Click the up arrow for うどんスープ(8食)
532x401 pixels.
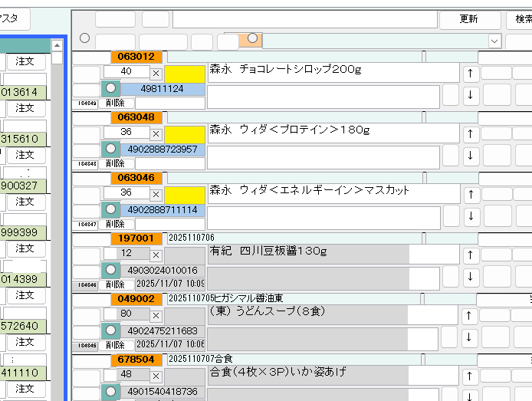469,315
